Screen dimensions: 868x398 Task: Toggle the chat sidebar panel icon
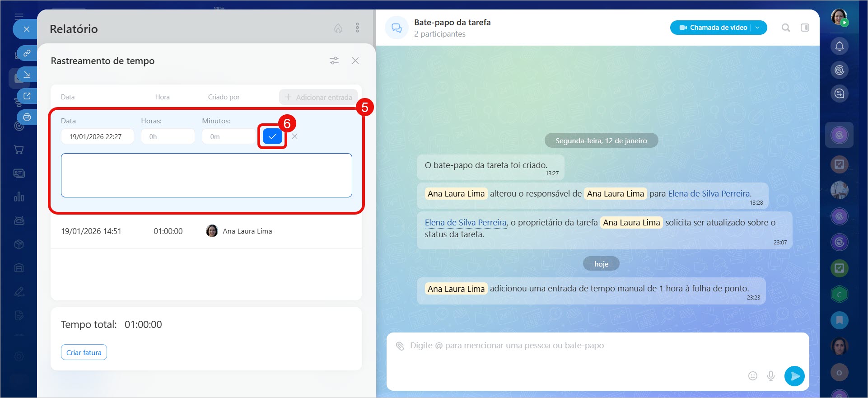(x=805, y=28)
